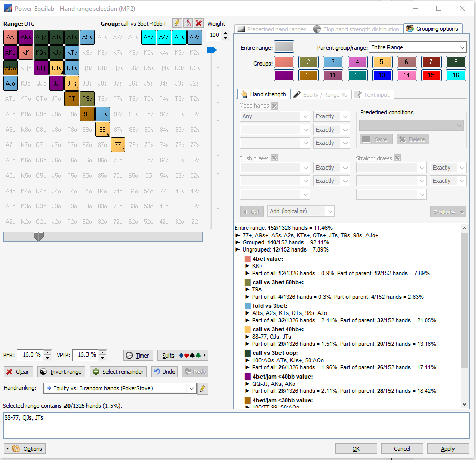Toggle the 77 hand cell
The image size is (476, 460).
pos(118,144)
